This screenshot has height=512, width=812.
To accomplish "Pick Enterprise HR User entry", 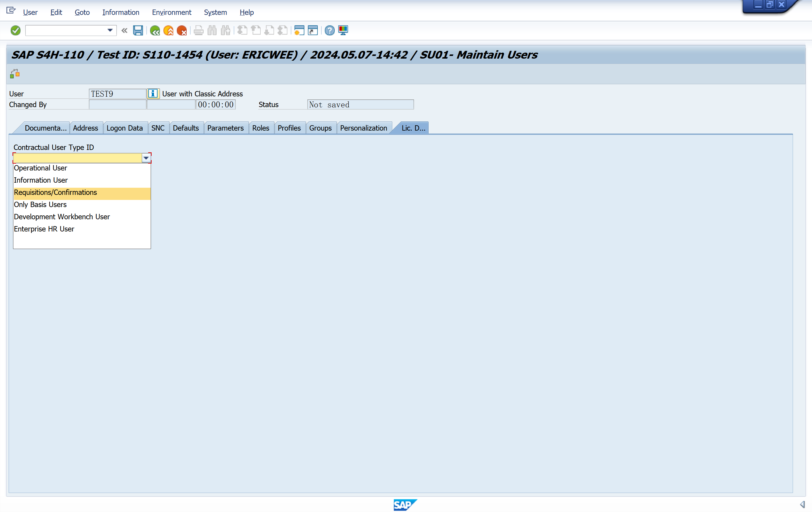I will [x=44, y=229].
